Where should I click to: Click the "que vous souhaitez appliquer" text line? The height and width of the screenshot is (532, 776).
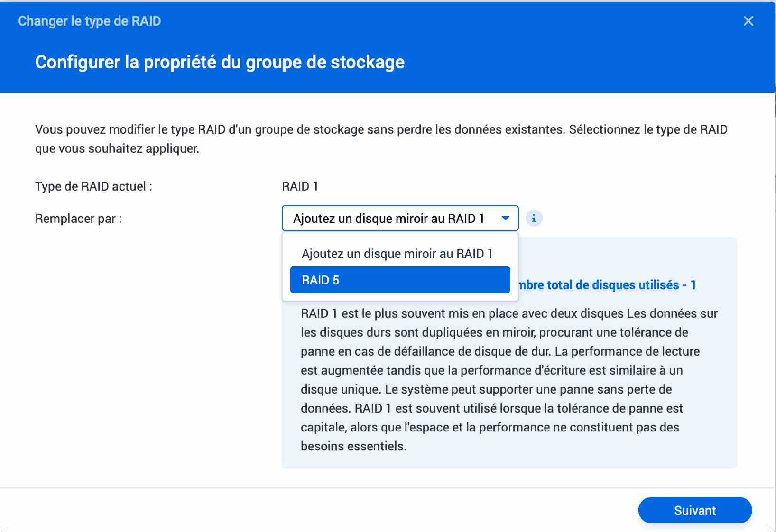coord(117,148)
